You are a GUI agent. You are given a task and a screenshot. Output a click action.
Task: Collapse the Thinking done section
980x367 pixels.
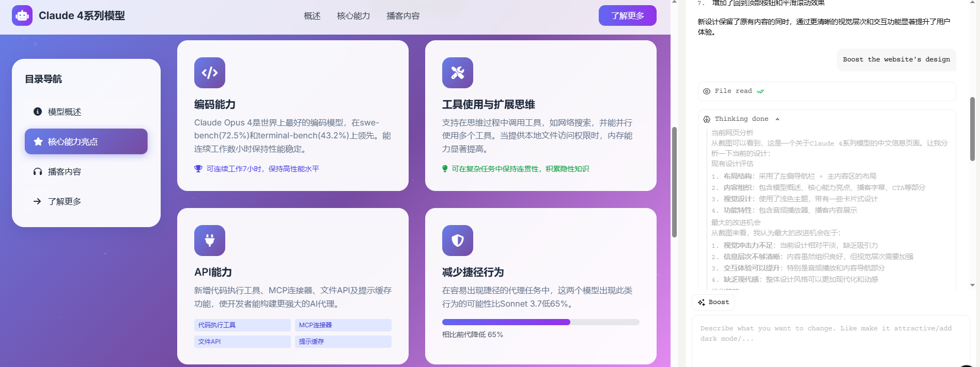(x=777, y=119)
